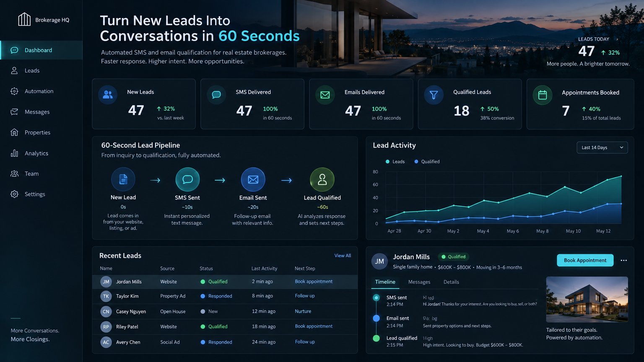Click Nurture link for Casey Nguyen
Image resolution: width=644 pixels, height=362 pixels.
coord(303,311)
